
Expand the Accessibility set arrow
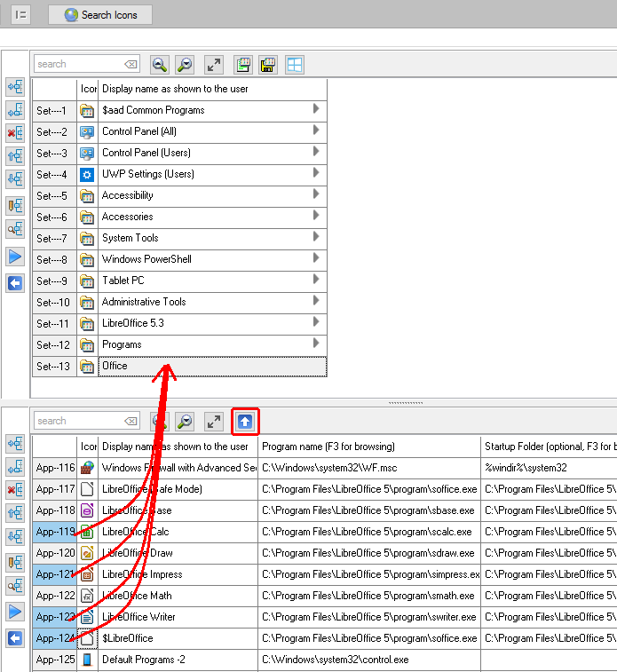(316, 194)
